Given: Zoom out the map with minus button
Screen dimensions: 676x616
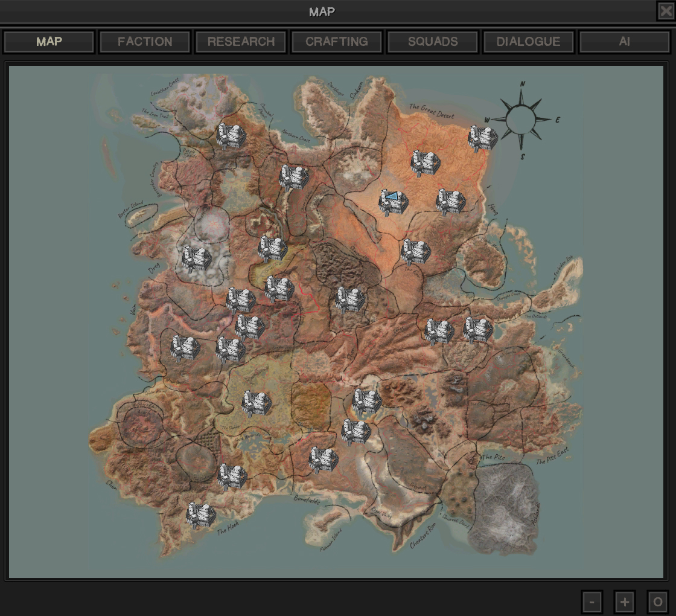Looking at the screenshot, I should [x=592, y=602].
